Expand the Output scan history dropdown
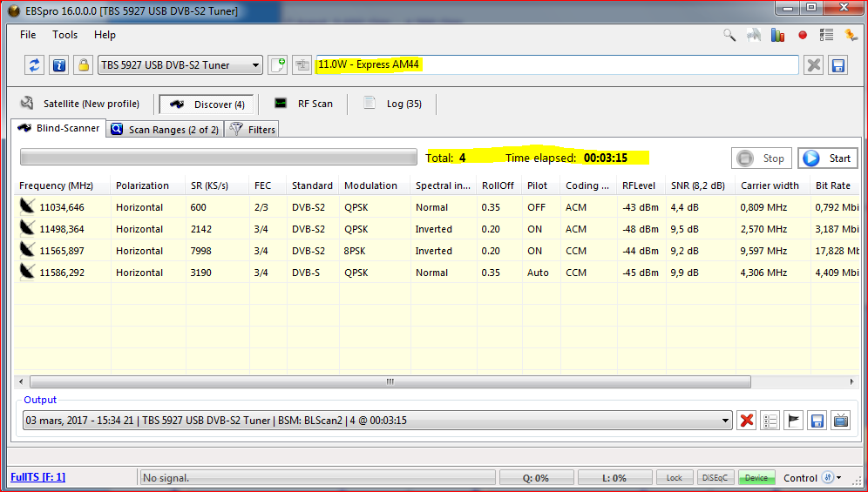The height and width of the screenshot is (492, 868). [723, 421]
